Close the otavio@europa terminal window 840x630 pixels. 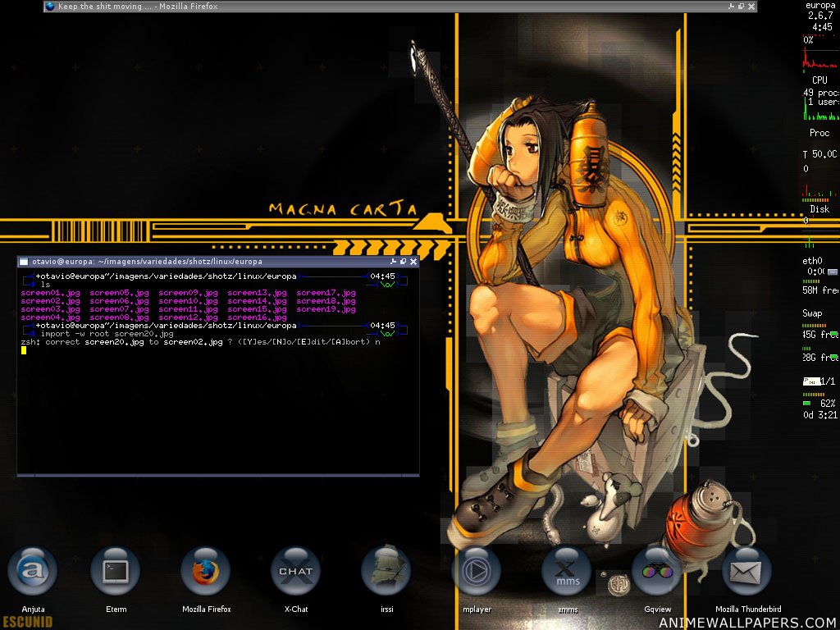coord(413,262)
